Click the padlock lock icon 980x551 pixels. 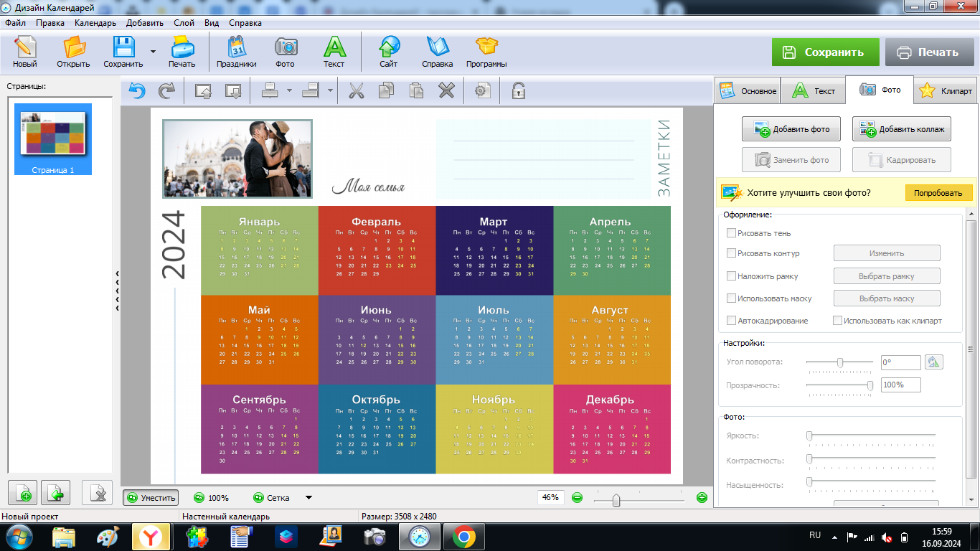coord(518,91)
